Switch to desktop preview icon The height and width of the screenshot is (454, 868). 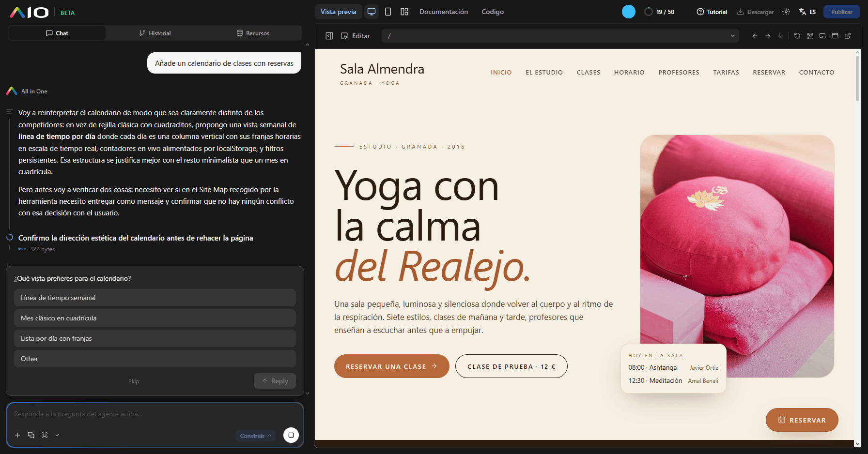tap(372, 12)
